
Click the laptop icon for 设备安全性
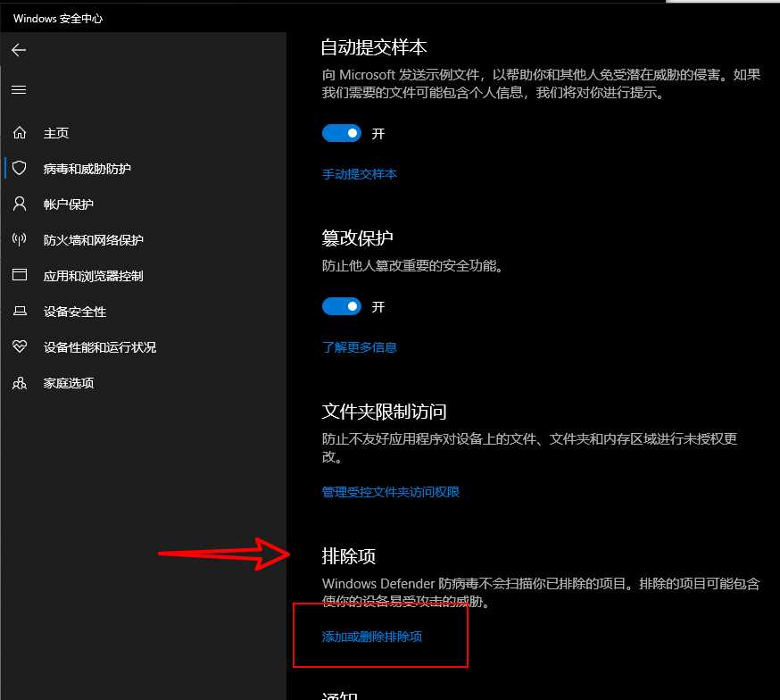point(20,311)
